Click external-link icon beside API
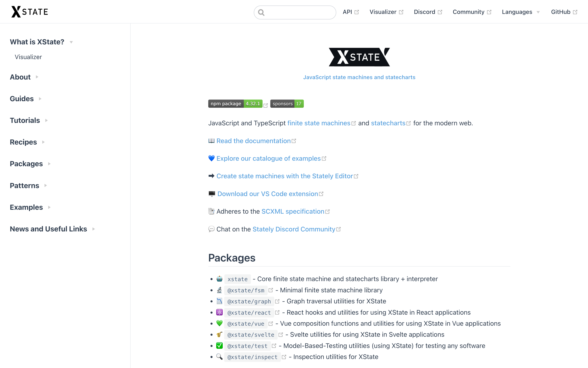 coord(357,12)
